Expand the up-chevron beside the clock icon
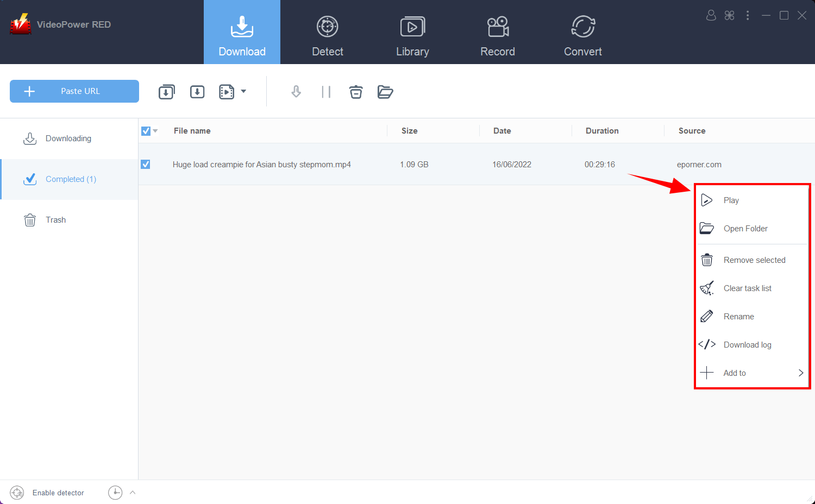This screenshot has height=504, width=815. point(133,493)
